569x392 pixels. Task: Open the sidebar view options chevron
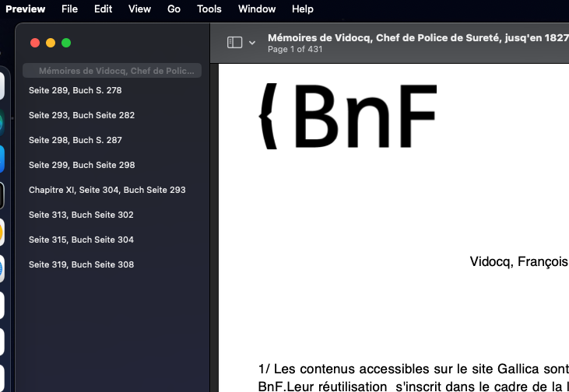point(252,43)
